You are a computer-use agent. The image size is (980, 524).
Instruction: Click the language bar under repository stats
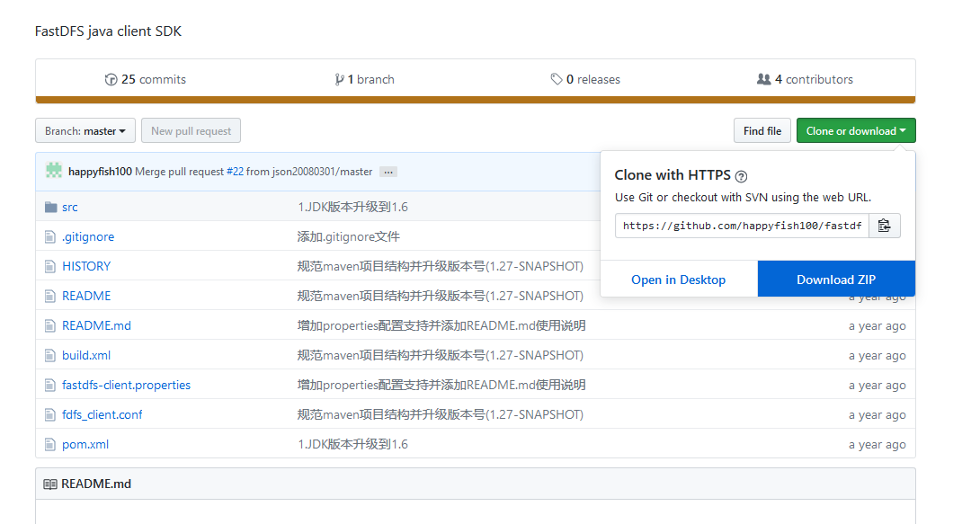(x=476, y=100)
